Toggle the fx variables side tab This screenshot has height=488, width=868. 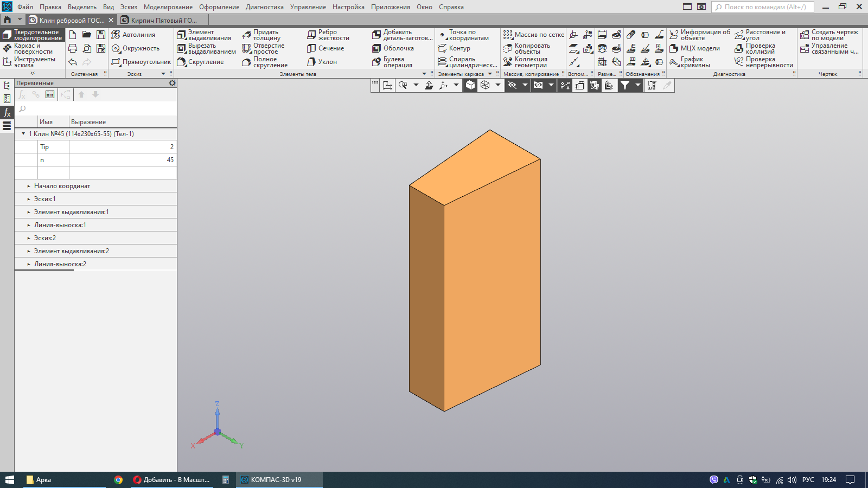[7, 112]
